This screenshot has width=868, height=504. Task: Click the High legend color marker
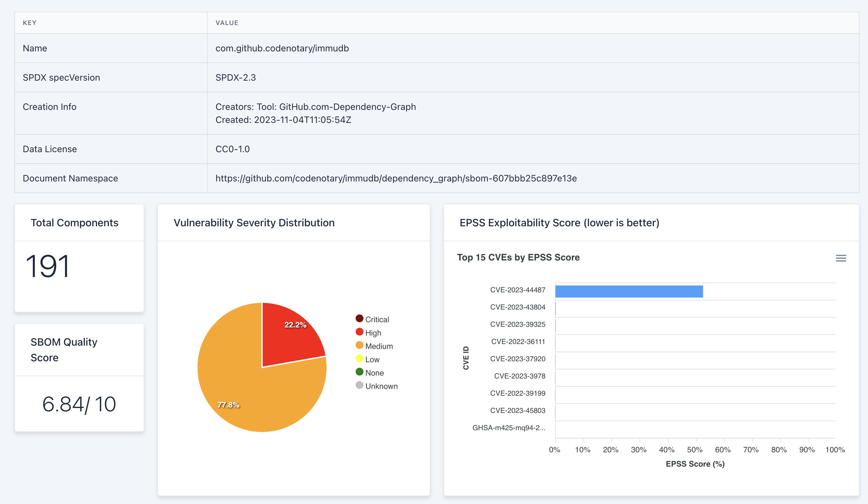coord(360,332)
